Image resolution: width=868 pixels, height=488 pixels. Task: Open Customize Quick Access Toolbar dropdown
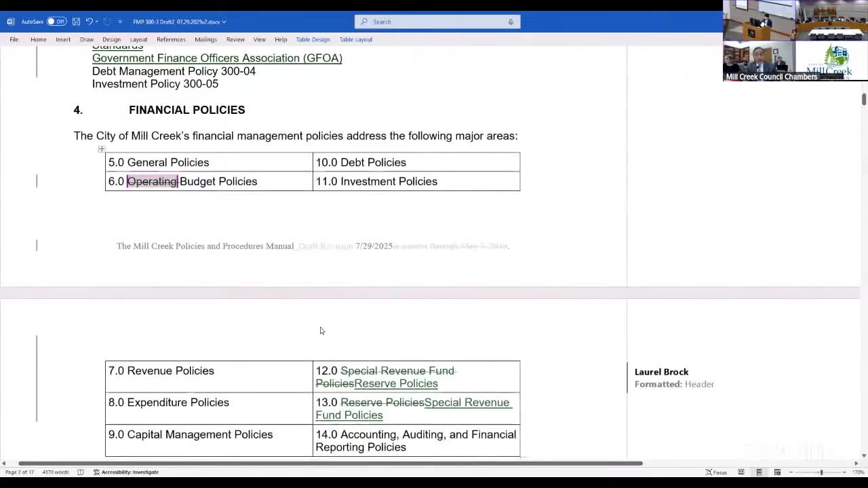coord(120,22)
